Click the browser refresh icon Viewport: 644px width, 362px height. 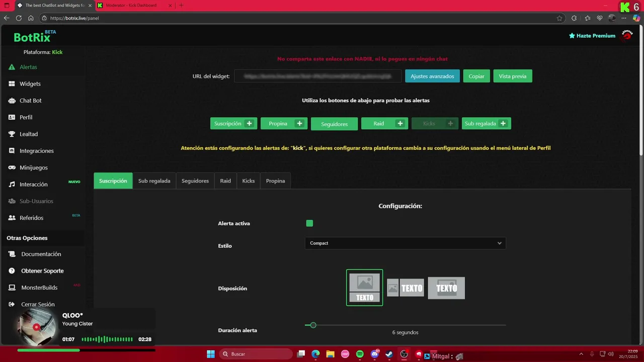[19, 18]
